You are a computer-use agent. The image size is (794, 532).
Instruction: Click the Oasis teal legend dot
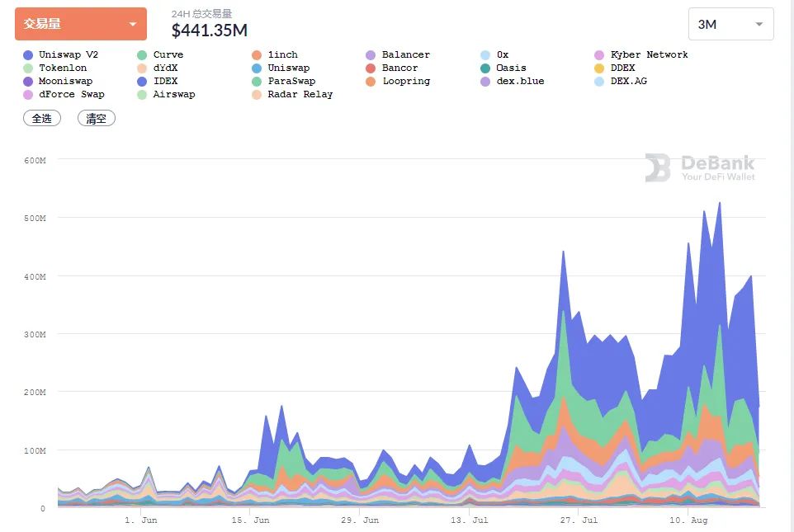pos(485,68)
